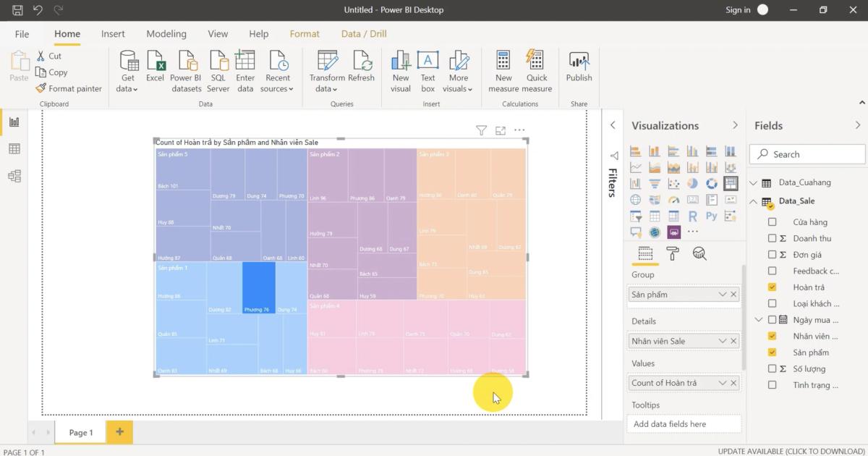Open the R script visual

coord(692,215)
